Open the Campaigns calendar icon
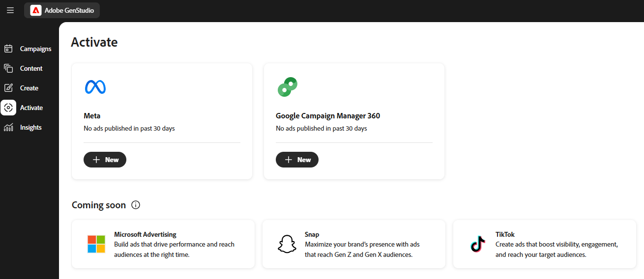Image resolution: width=644 pixels, height=279 pixels. click(8, 49)
